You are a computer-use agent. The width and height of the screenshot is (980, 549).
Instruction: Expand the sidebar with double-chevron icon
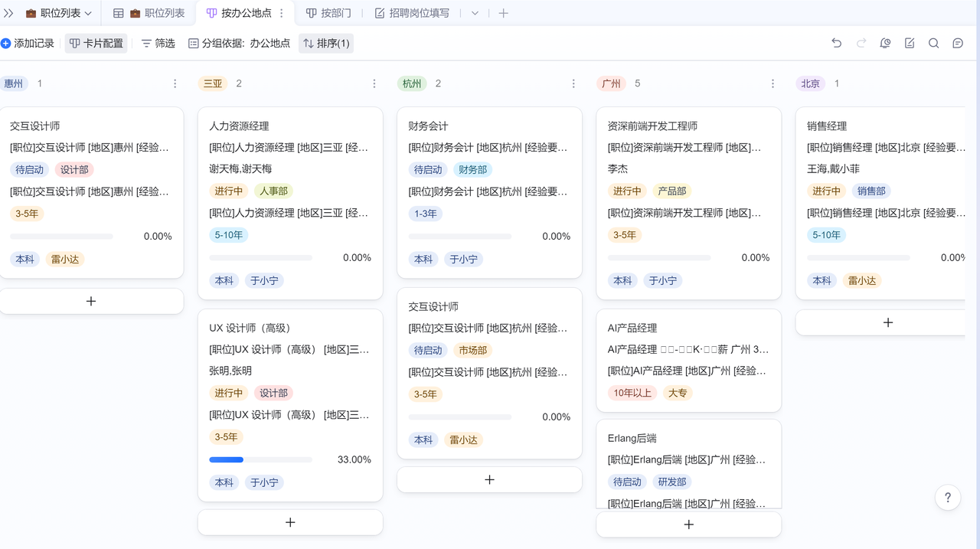pos(8,13)
